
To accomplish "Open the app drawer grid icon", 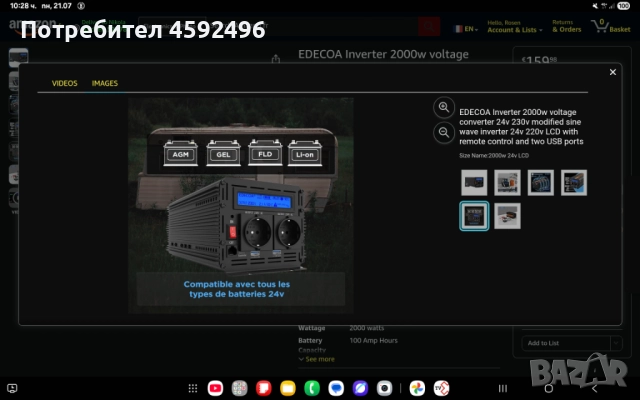I will pos(193,388).
